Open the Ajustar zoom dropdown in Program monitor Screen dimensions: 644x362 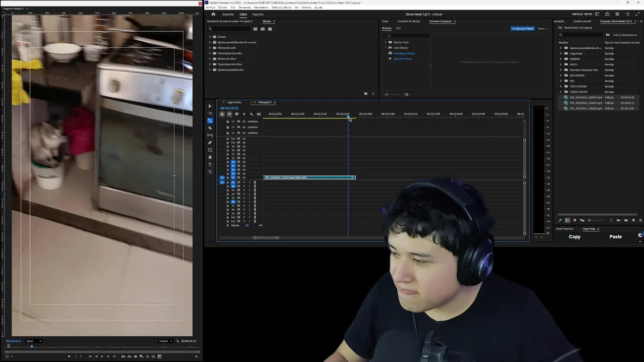(34, 341)
